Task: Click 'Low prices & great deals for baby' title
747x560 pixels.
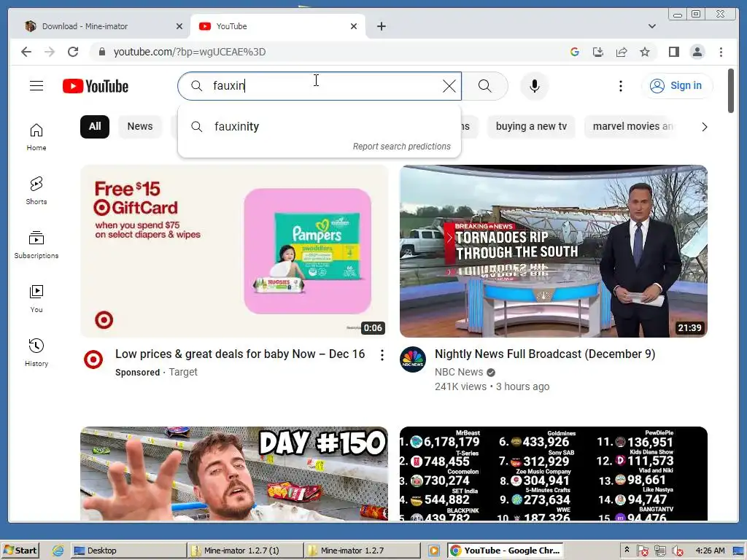Action: [240, 354]
